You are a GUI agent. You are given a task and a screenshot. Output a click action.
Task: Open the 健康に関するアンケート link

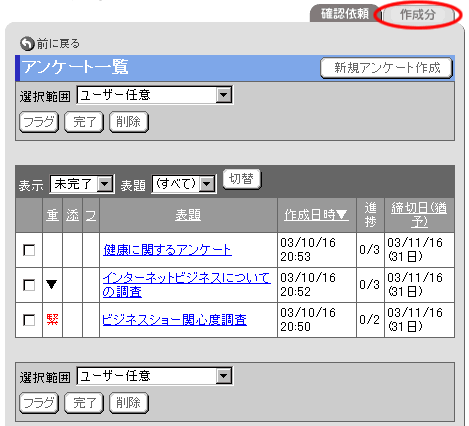coord(167,250)
